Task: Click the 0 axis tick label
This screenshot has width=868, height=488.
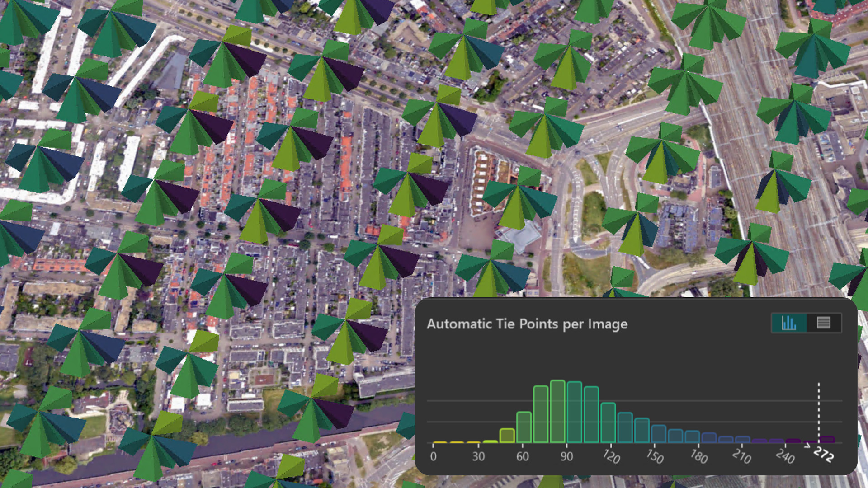Action: coord(433,456)
